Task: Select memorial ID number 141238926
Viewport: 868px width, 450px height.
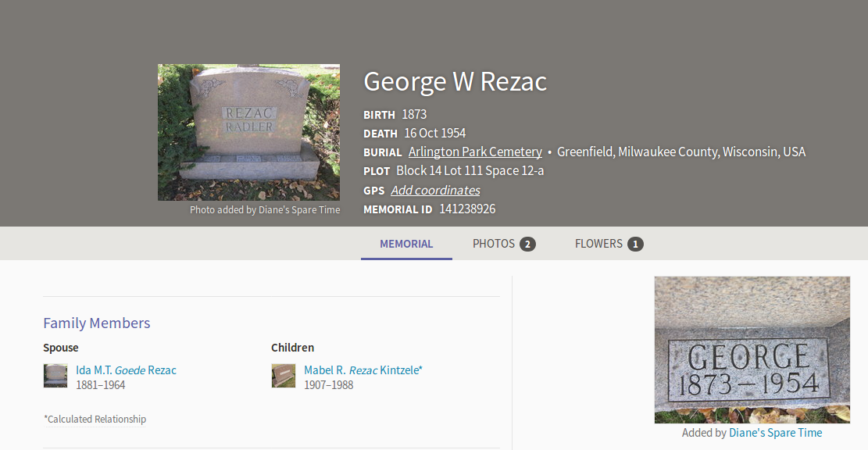Action: 467,209
